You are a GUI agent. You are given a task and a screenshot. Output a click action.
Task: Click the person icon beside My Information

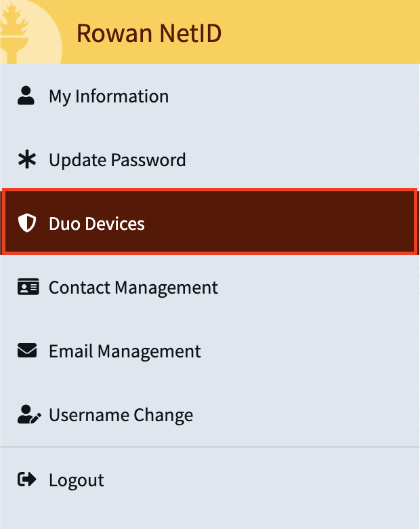coord(26,96)
